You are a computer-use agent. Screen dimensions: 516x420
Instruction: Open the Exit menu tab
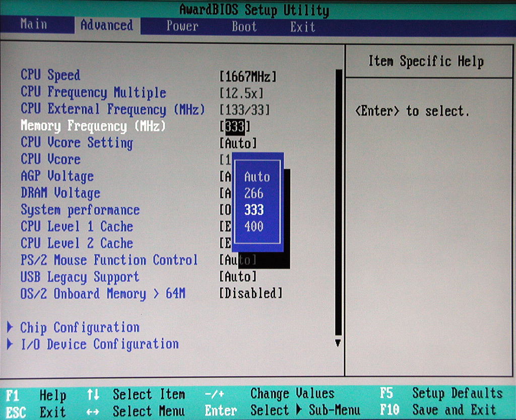pyautogui.click(x=302, y=27)
